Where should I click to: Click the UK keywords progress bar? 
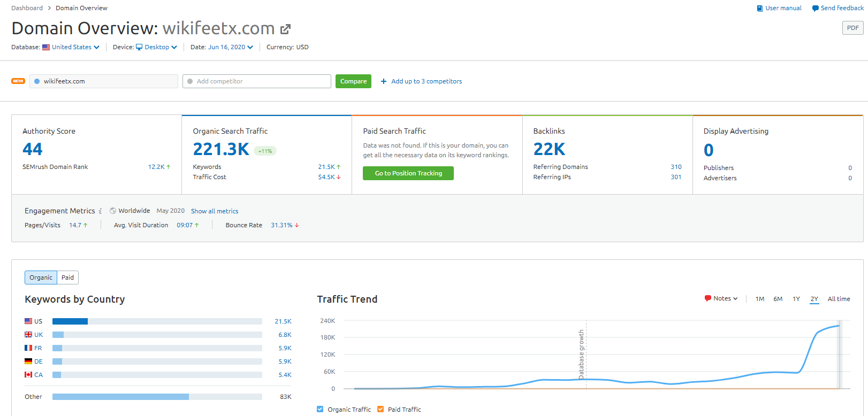[x=157, y=335]
